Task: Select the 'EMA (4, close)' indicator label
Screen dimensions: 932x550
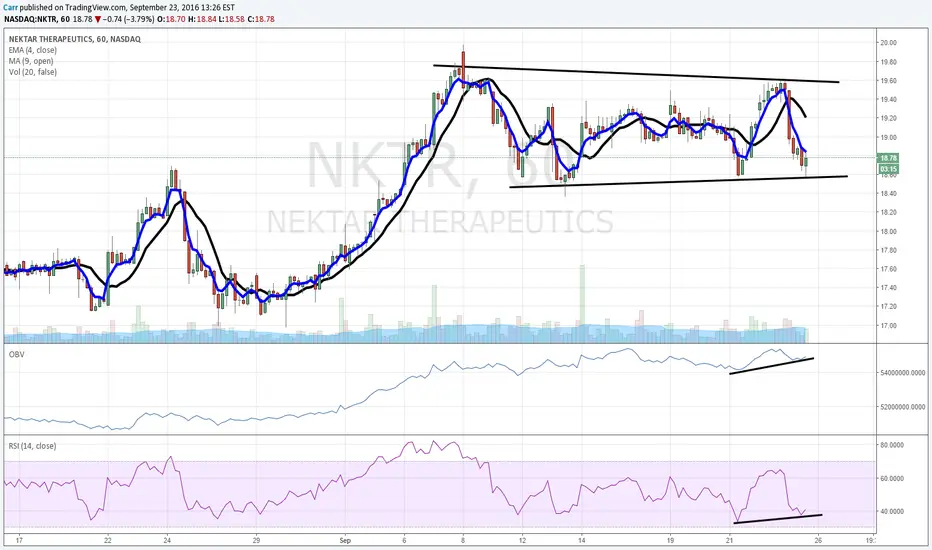Action: pos(33,50)
